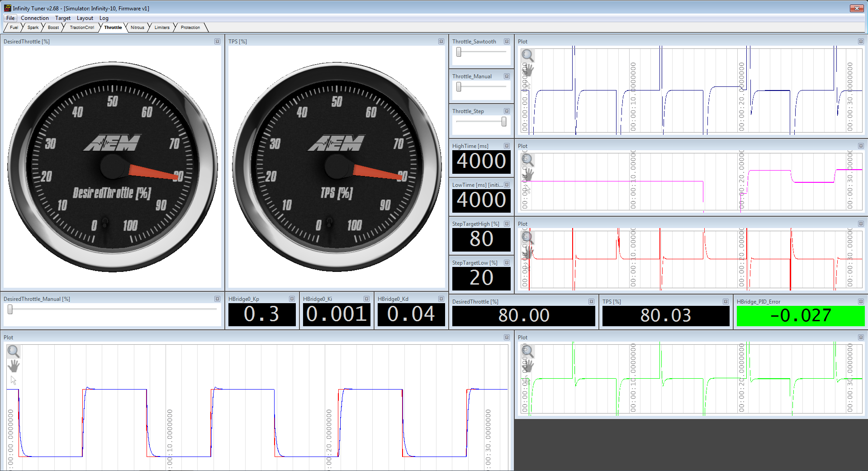Open the File menu

coord(10,18)
